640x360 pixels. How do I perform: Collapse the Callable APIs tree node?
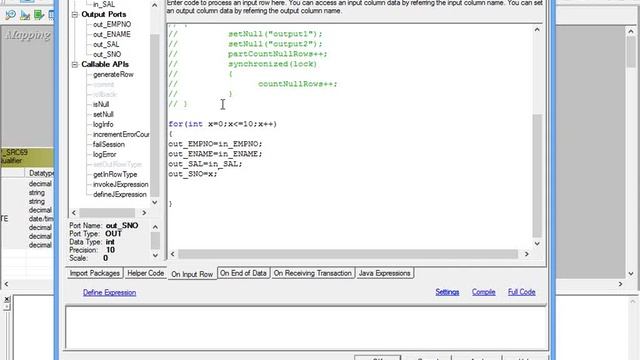[75, 64]
